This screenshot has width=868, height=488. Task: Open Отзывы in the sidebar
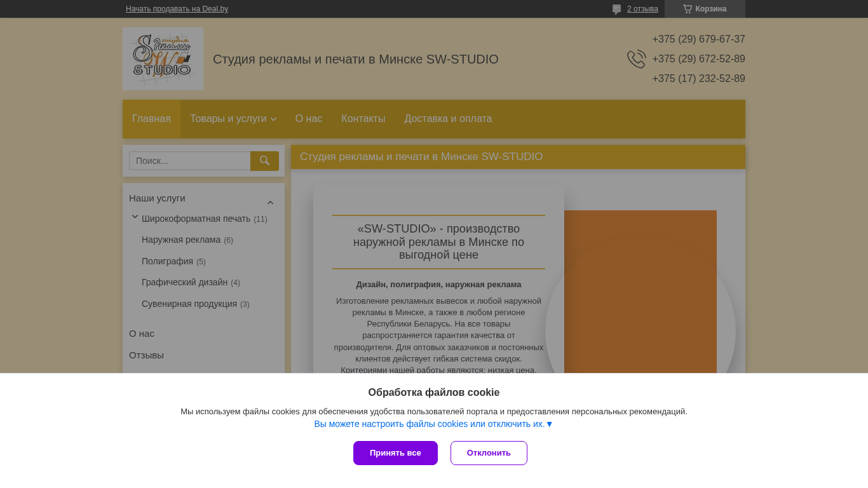(x=146, y=355)
